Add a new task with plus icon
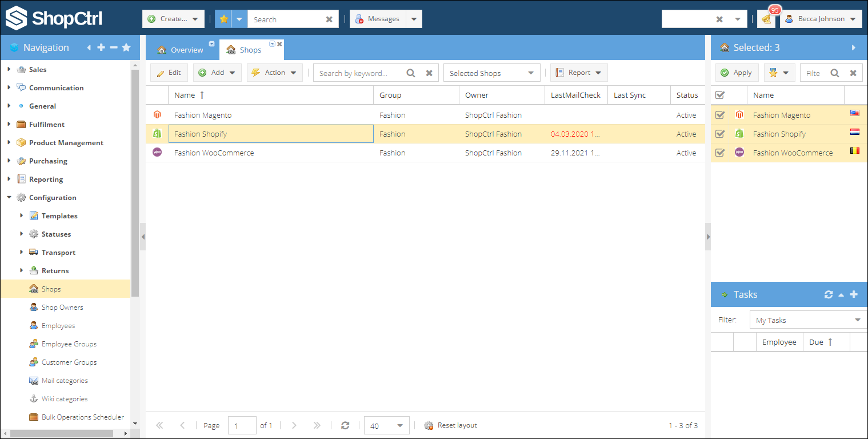 (854, 294)
